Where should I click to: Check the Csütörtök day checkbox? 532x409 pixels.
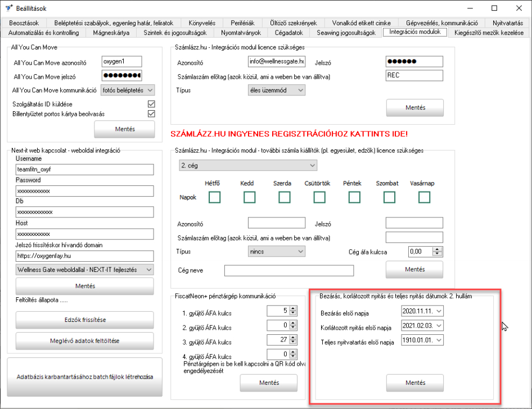click(x=319, y=197)
